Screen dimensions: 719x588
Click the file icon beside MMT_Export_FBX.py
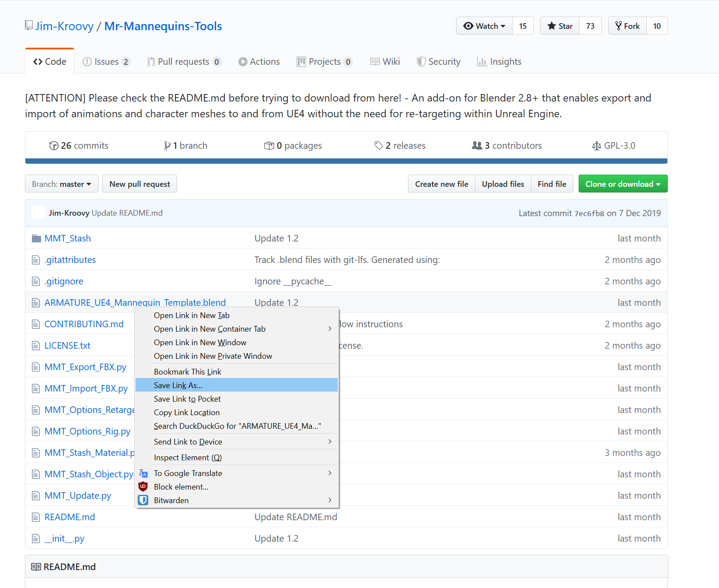coord(36,367)
